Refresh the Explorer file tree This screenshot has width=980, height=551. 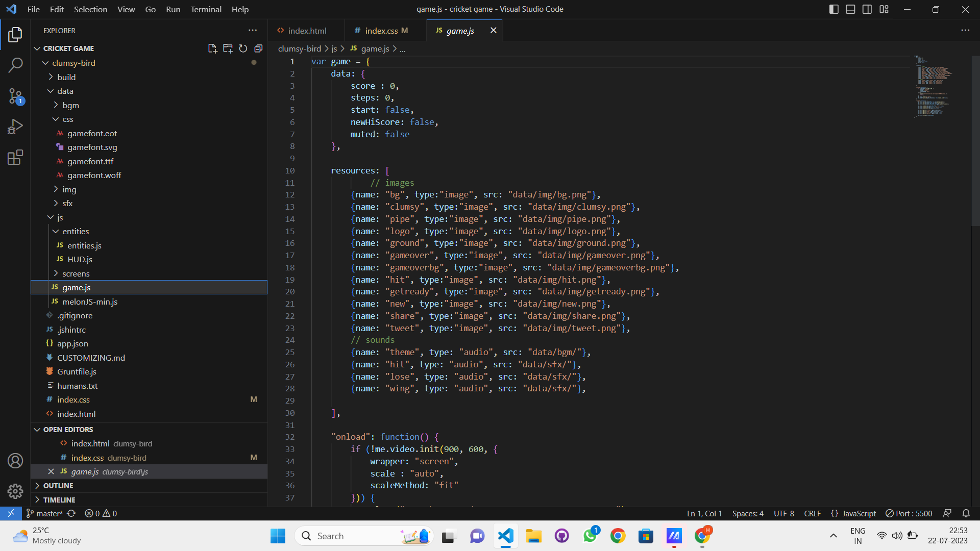[x=243, y=48]
